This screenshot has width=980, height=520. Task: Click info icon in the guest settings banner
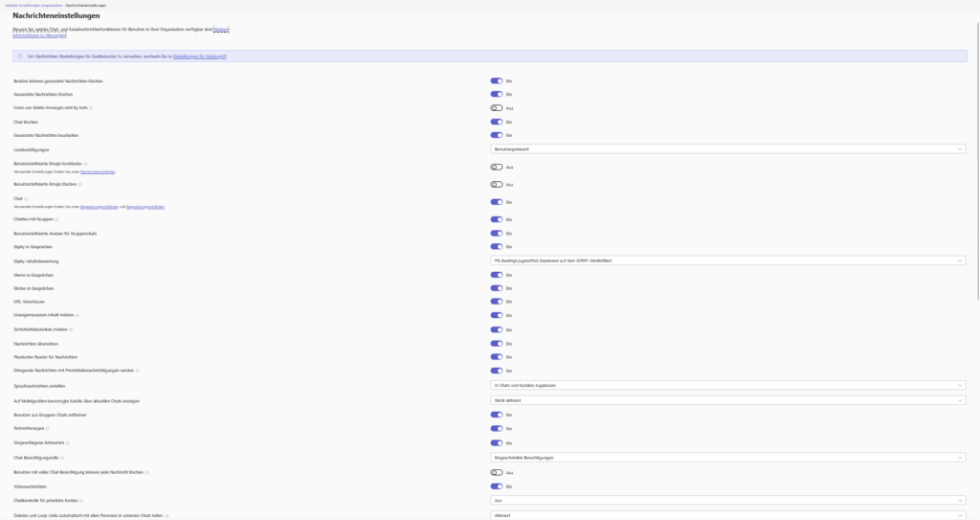point(20,57)
